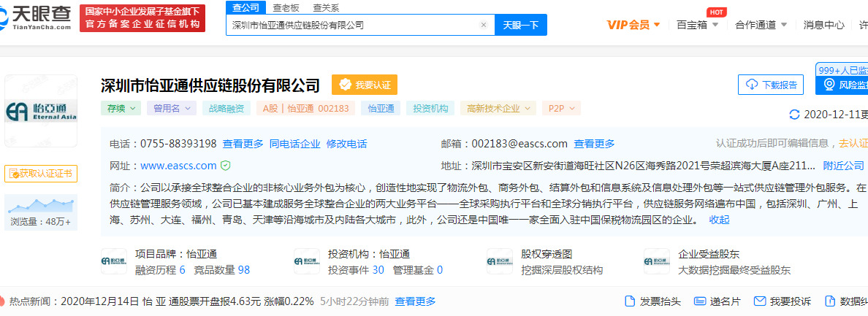The width and height of the screenshot is (868, 316).
Task: Click 管理基金 count 0
Action: (440, 270)
